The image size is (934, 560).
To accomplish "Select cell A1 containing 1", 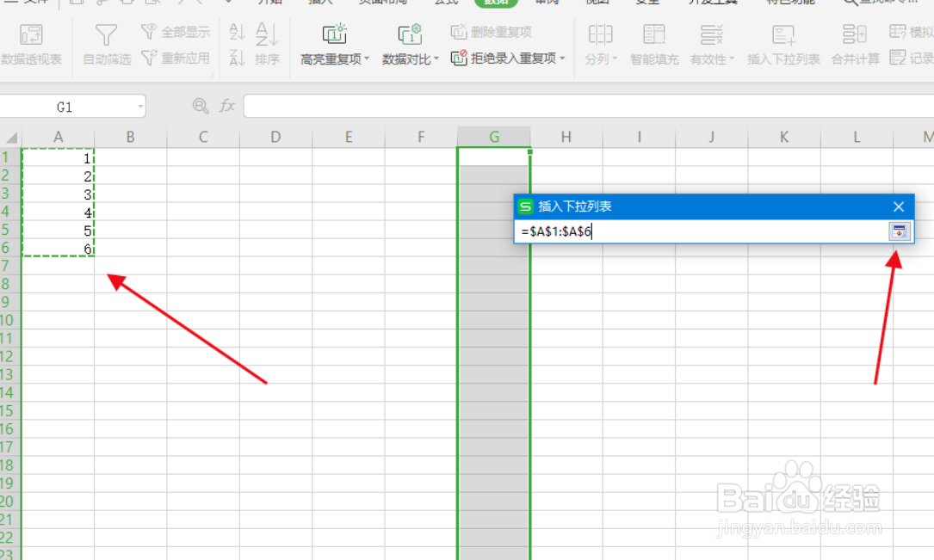I will (x=58, y=157).
